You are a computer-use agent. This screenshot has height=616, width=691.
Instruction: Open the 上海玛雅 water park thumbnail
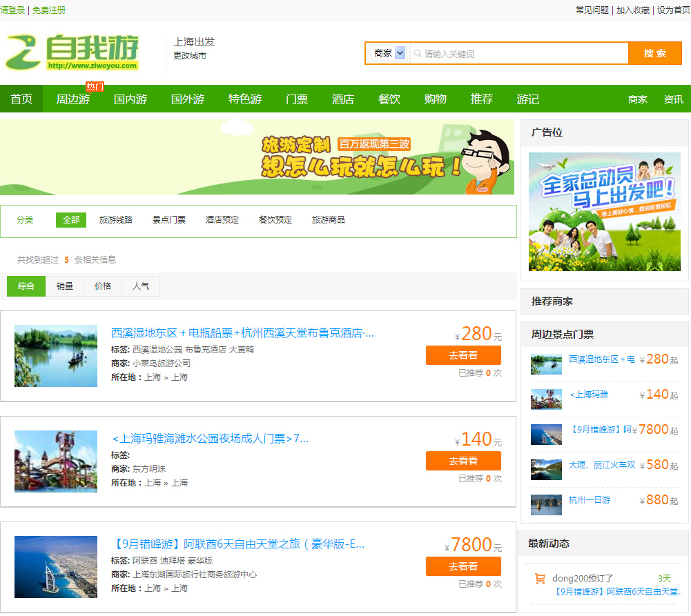tap(56, 461)
